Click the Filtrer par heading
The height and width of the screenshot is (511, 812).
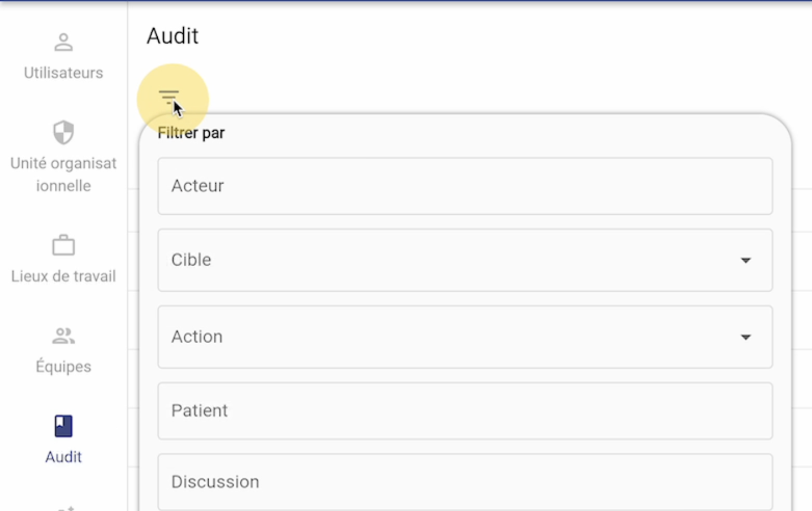191,133
